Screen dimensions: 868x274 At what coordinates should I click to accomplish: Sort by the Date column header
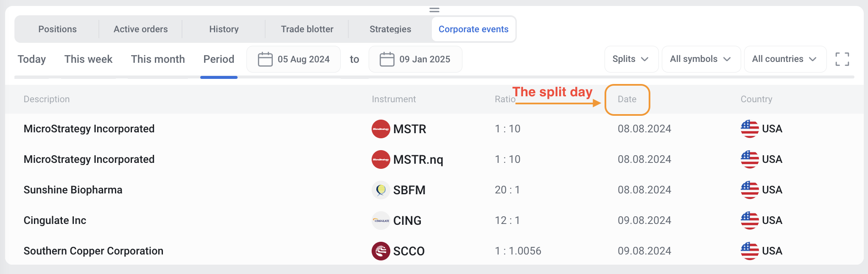[627, 99]
